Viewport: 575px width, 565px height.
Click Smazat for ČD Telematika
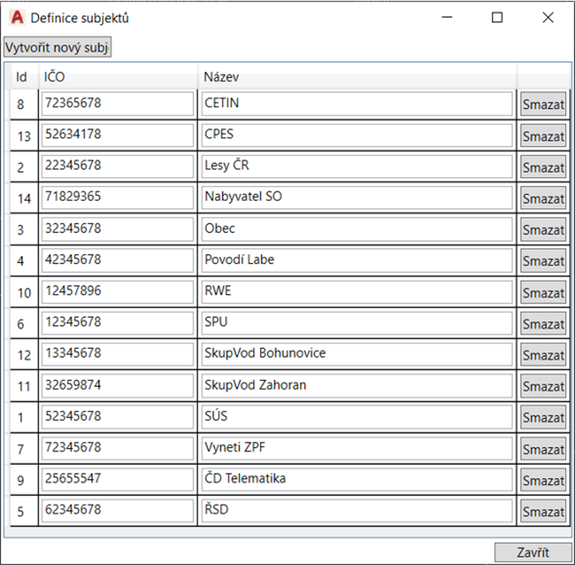point(543,480)
